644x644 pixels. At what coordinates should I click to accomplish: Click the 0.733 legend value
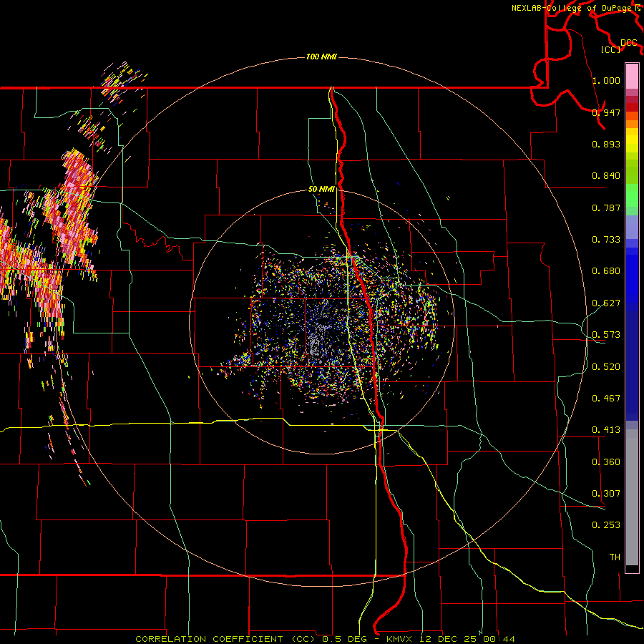coord(606,239)
